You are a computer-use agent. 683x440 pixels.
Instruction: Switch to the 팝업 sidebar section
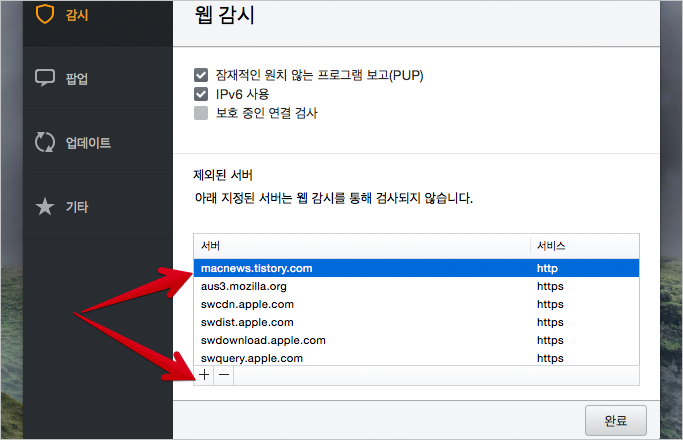(x=98, y=79)
